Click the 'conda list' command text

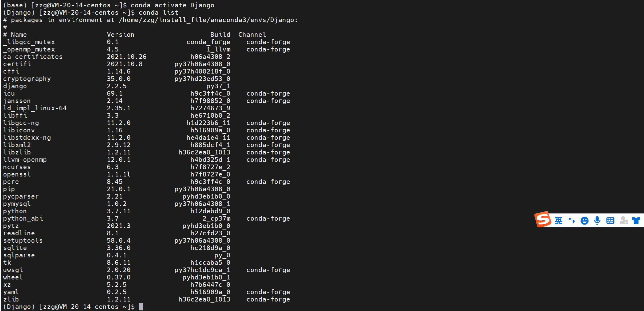coord(158,13)
